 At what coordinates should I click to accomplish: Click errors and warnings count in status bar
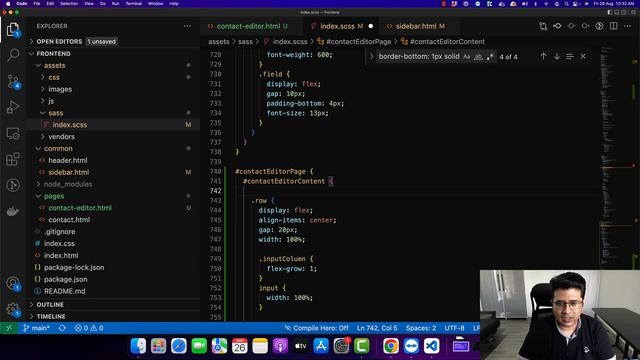click(x=89, y=328)
